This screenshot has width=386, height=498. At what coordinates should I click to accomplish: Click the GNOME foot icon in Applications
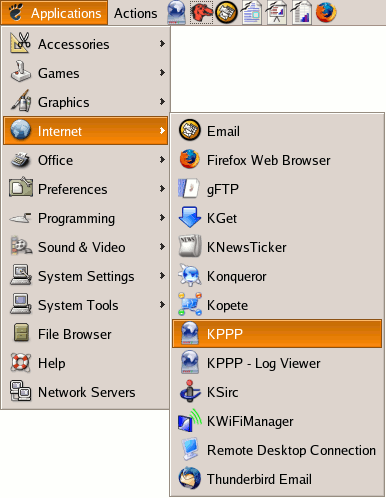pos(16,12)
